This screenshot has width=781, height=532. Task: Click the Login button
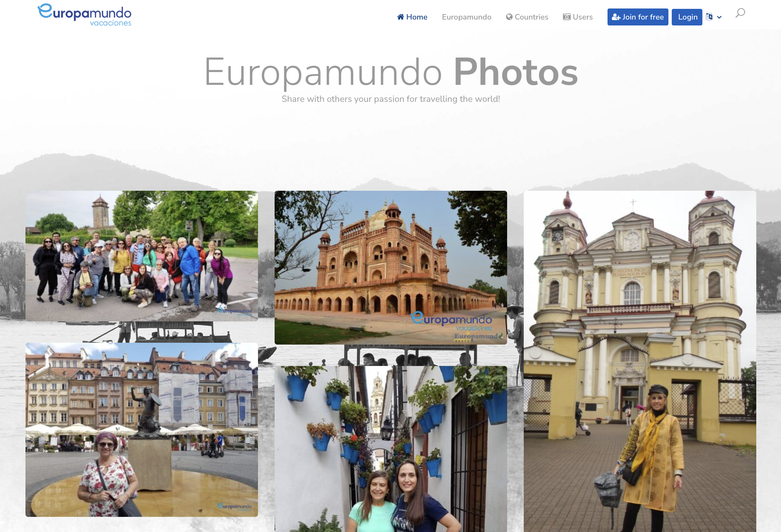click(x=687, y=17)
